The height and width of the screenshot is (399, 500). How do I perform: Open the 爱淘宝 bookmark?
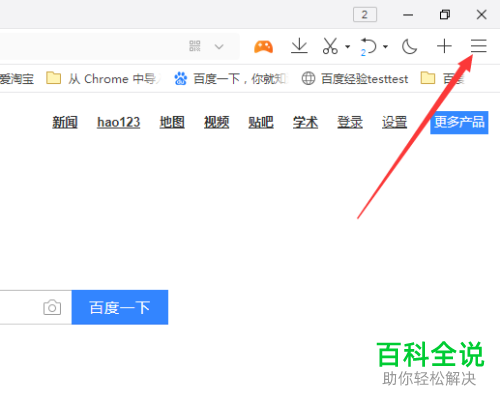pyautogui.click(x=17, y=79)
